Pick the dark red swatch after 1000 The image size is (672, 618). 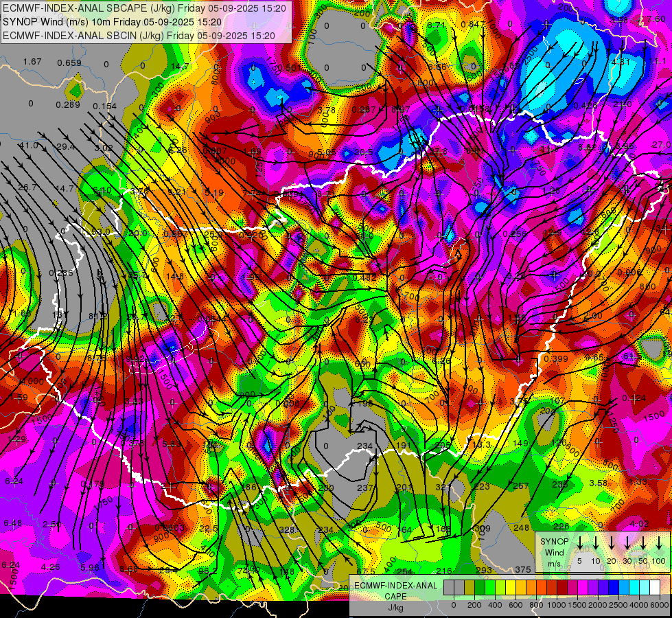562,587
